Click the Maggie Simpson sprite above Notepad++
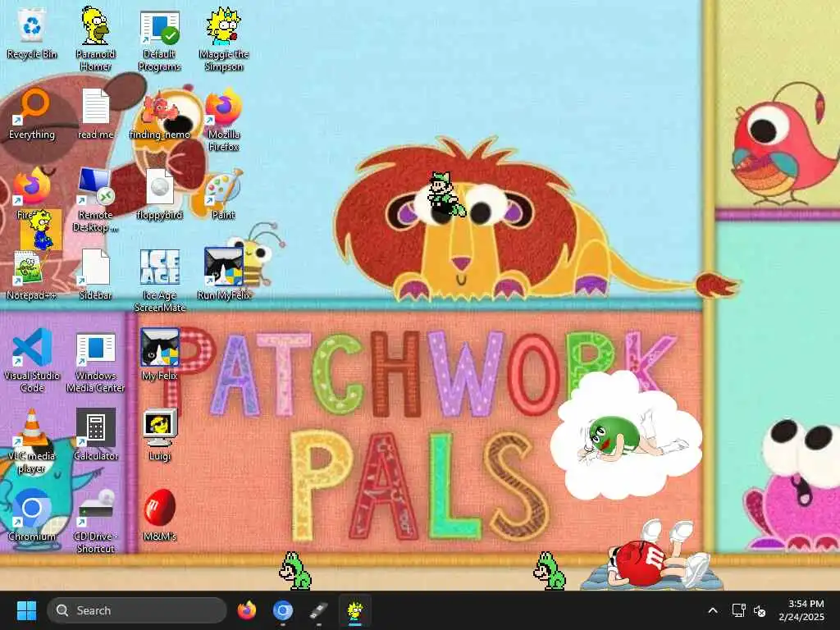The width and height of the screenshot is (840, 630). click(41, 231)
